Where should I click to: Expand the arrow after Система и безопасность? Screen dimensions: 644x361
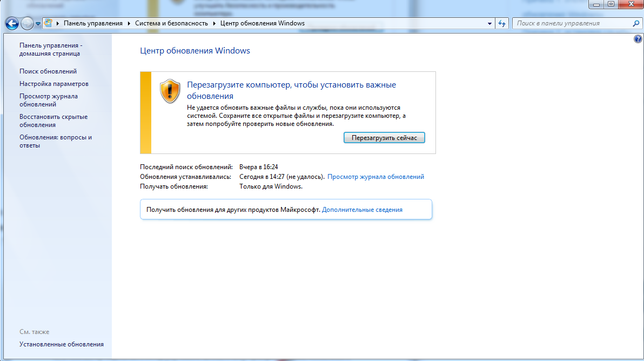pos(214,23)
